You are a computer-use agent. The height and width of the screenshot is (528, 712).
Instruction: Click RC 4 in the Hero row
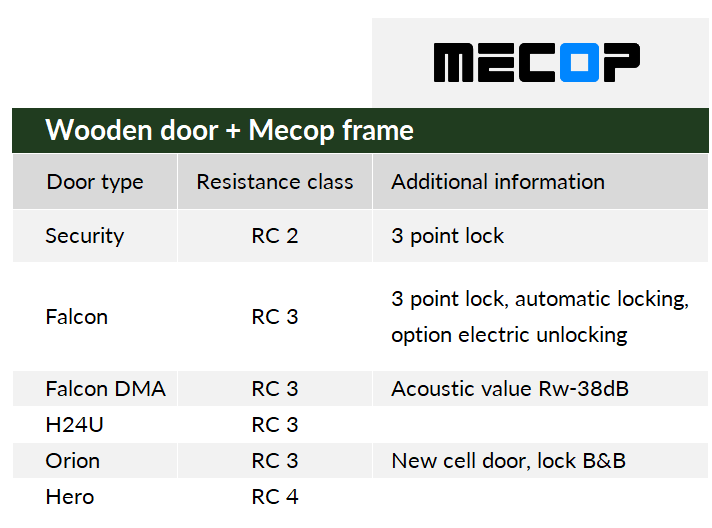tap(275, 497)
